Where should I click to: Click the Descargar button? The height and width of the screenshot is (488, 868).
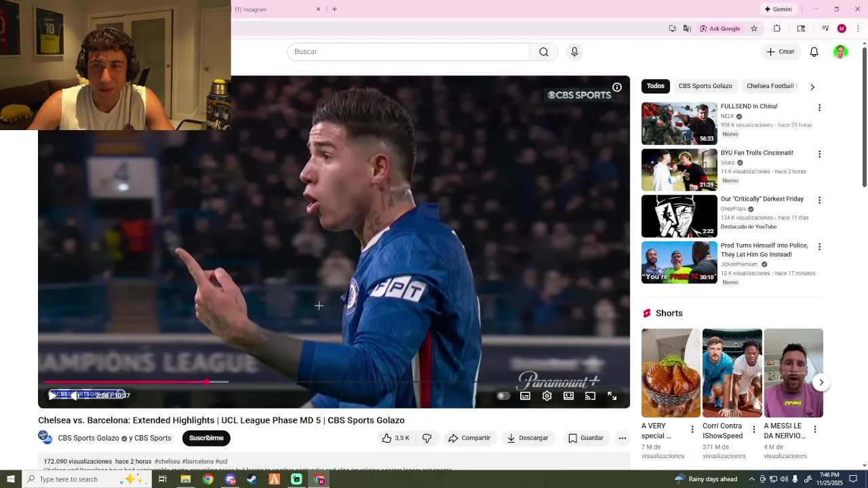(528, 438)
